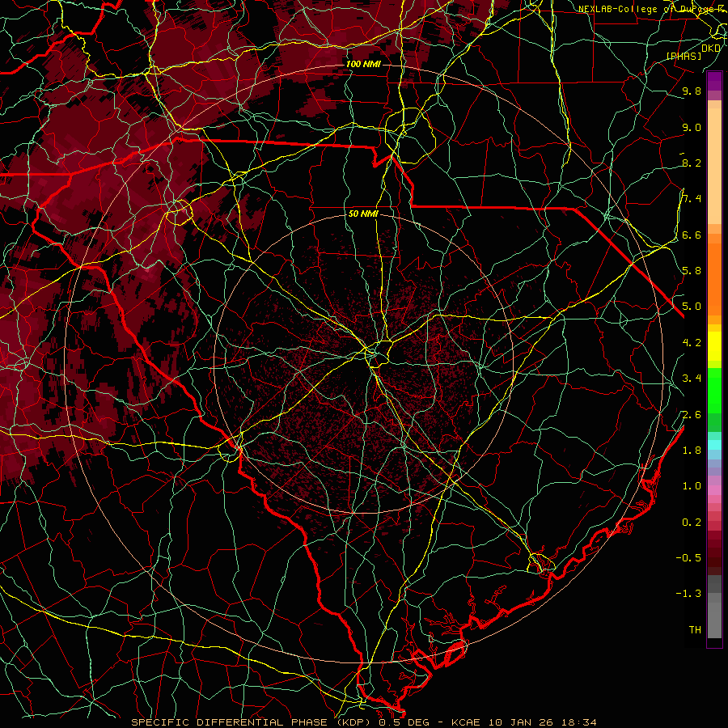Pick the yellow band of the color legend

714,346
